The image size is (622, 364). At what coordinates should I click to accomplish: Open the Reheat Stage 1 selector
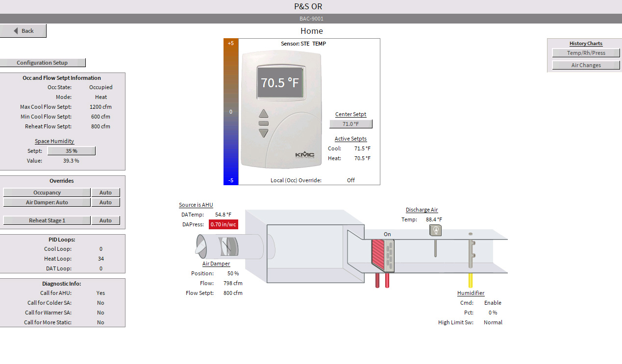coord(47,220)
